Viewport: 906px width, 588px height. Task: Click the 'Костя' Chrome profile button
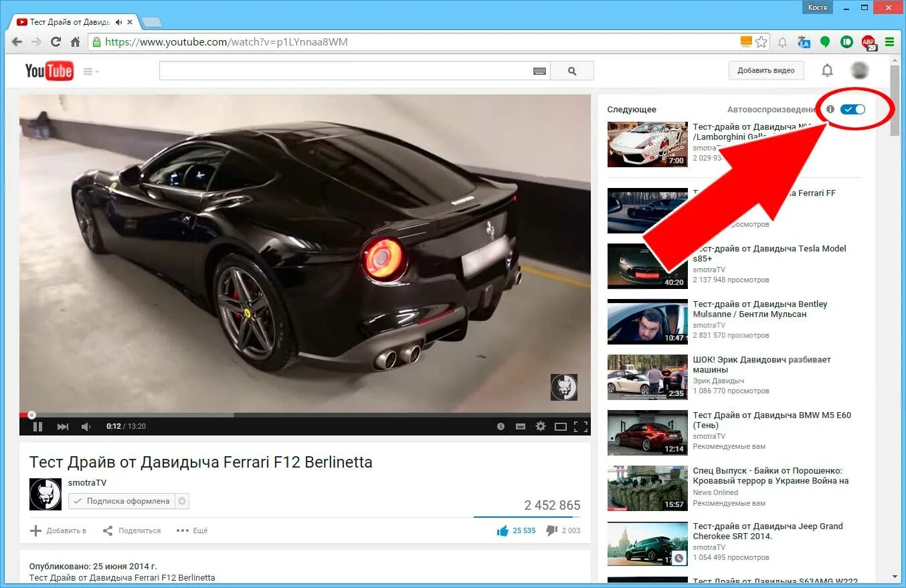pos(817,7)
